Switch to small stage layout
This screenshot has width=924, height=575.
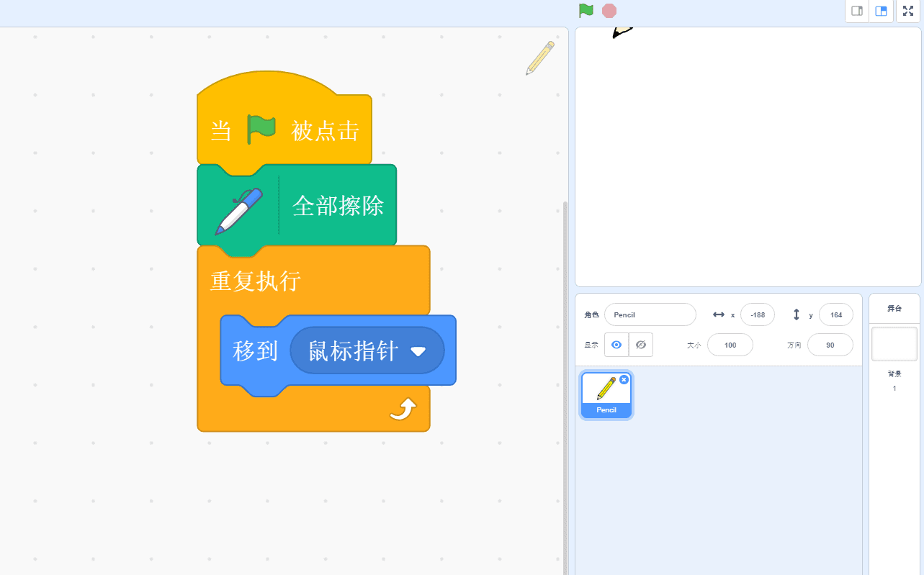pos(857,11)
